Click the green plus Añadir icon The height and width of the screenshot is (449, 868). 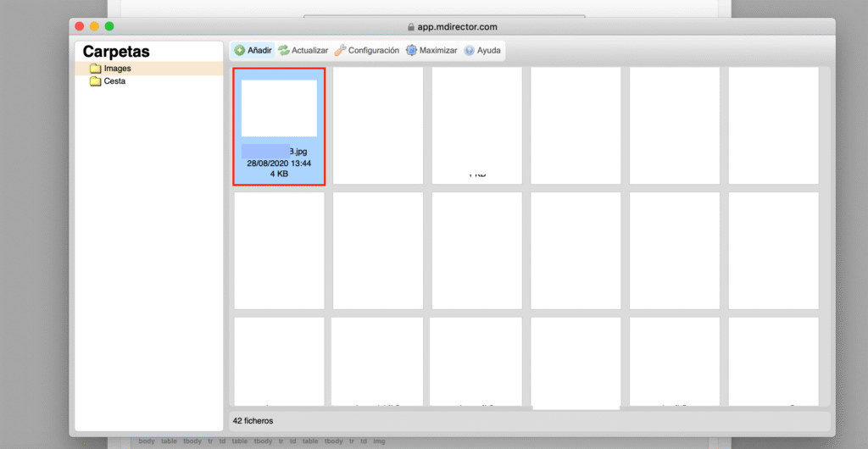(x=240, y=51)
